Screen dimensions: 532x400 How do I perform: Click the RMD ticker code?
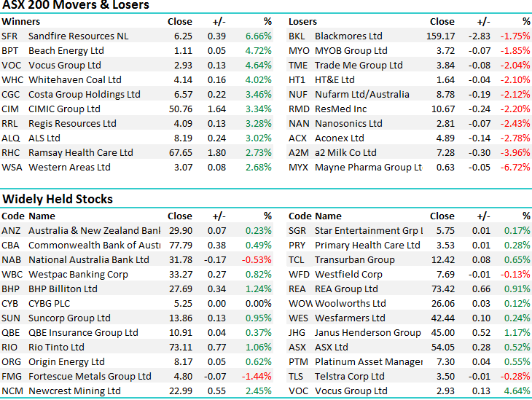click(x=299, y=109)
